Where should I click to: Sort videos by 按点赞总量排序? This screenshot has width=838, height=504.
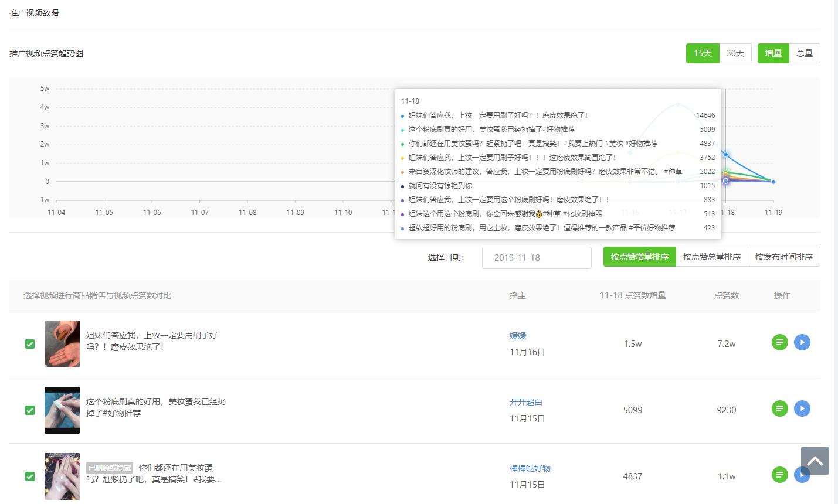(712, 257)
